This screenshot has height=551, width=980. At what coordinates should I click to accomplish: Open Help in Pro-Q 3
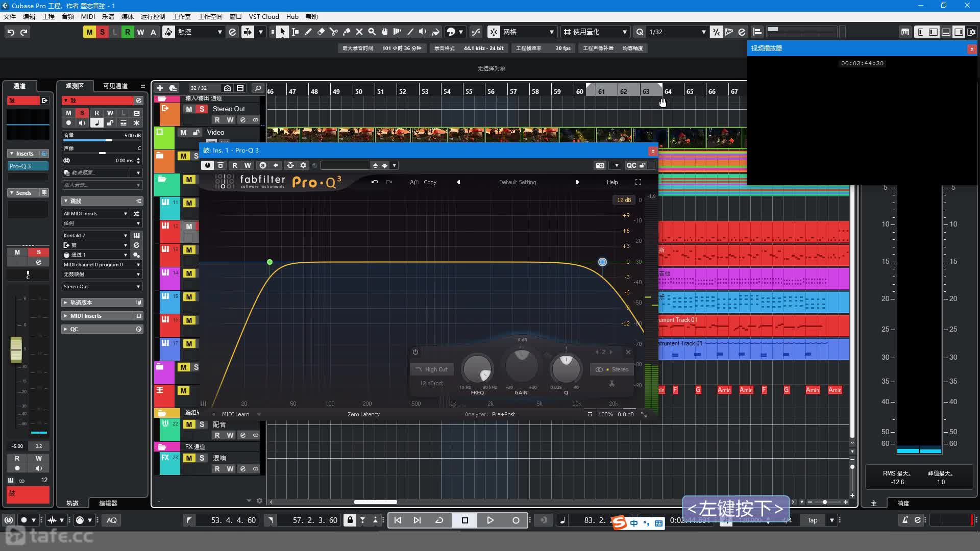click(x=612, y=182)
